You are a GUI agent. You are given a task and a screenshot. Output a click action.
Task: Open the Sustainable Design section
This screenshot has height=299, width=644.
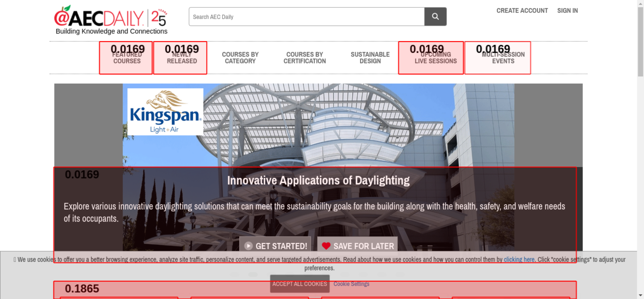click(x=370, y=58)
